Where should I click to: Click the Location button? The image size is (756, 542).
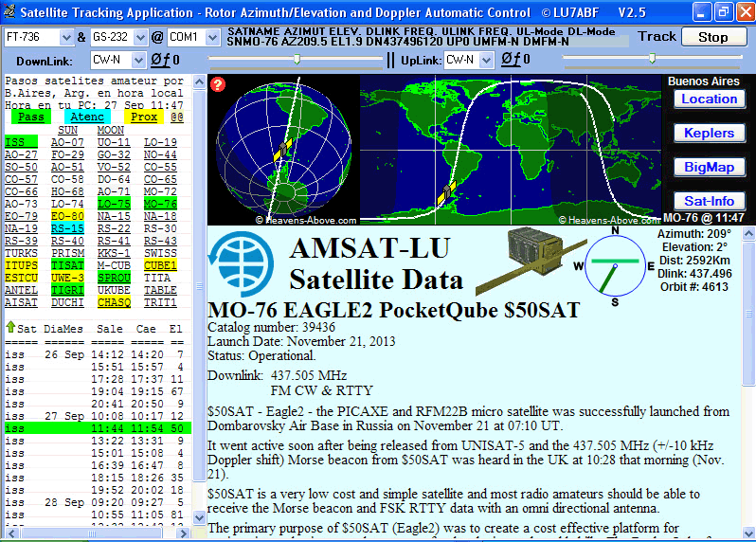tap(710, 99)
